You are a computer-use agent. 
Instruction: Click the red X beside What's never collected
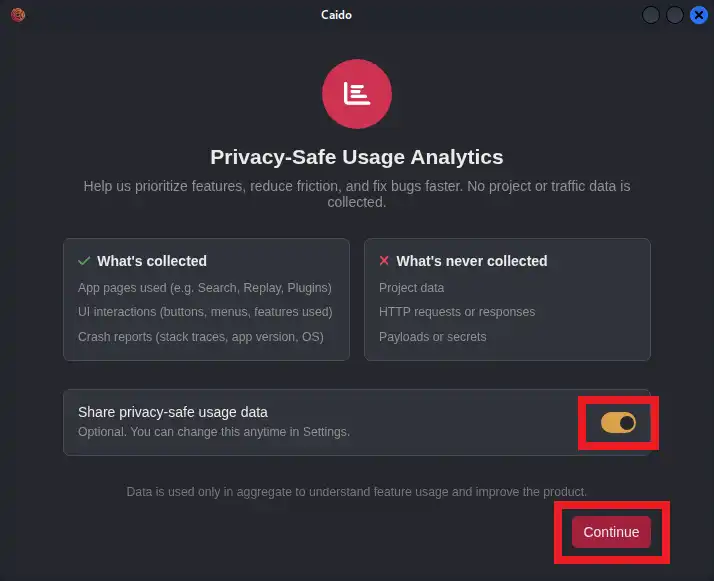[x=384, y=261]
